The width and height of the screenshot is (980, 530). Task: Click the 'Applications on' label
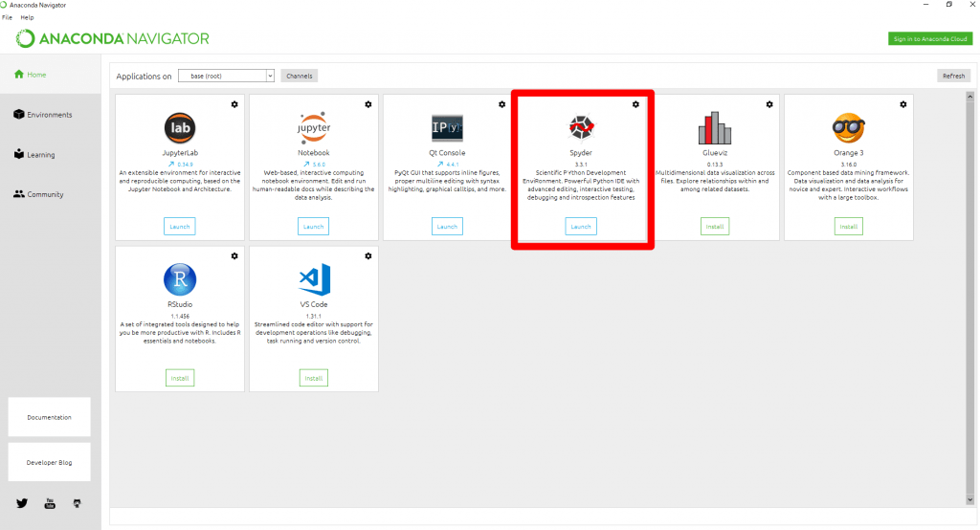point(144,77)
